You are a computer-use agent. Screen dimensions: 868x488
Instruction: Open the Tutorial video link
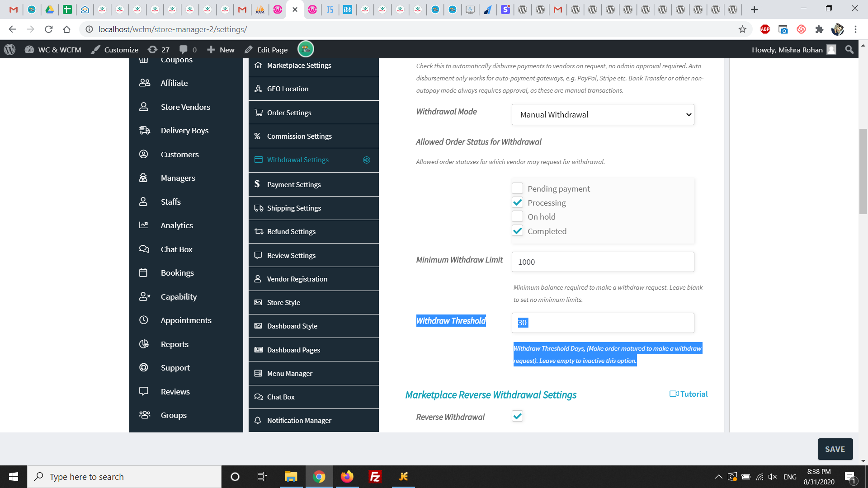point(689,394)
